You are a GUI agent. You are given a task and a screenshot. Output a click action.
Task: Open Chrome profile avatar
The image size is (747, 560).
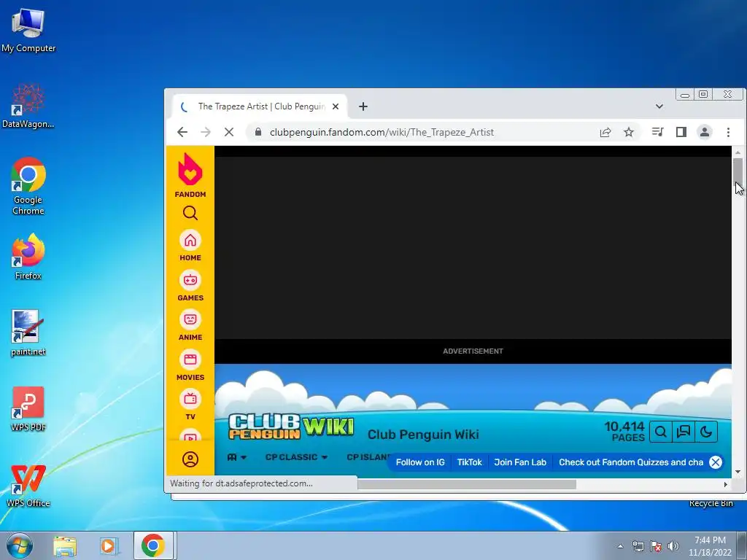[705, 132]
